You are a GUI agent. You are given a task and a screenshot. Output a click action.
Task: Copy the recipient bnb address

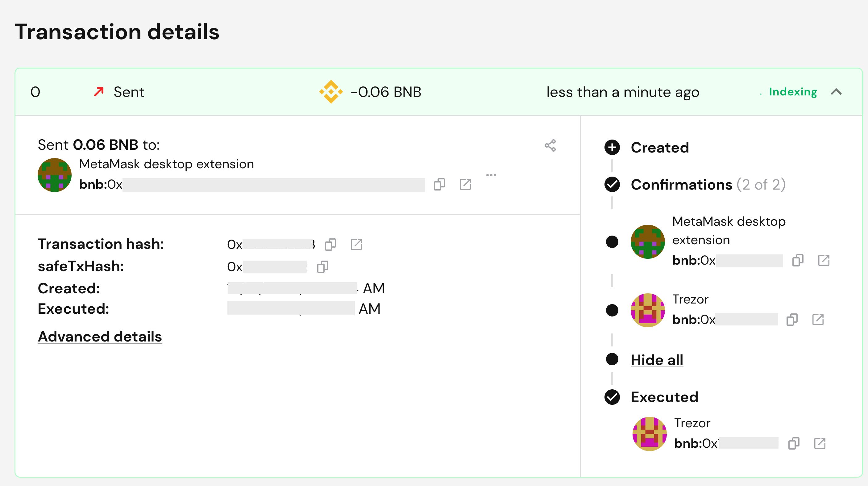pyautogui.click(x=439, y=184)
